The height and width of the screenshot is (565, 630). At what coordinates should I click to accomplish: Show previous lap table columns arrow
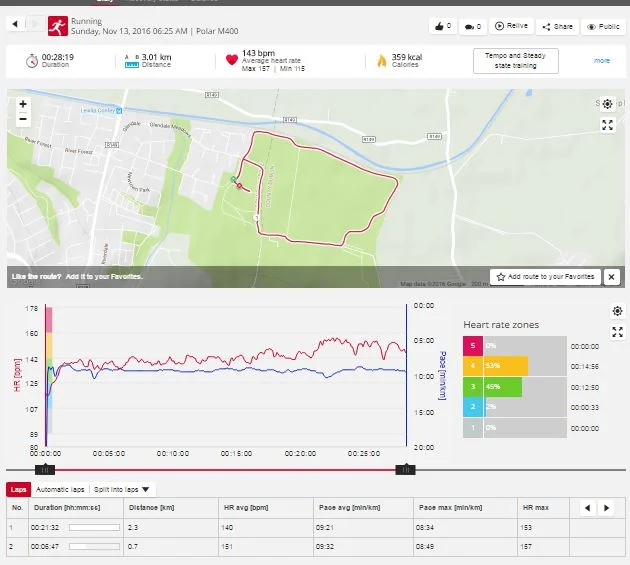(x=586, y=508)
